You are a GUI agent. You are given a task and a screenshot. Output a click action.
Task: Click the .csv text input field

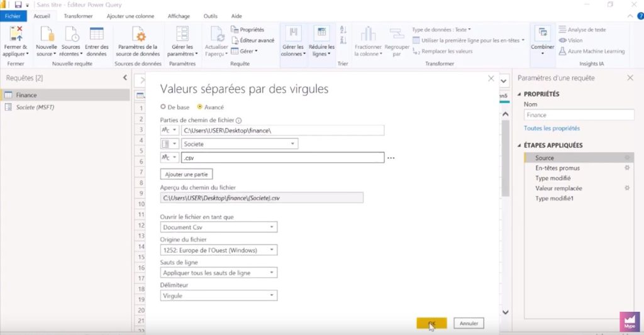tap(282, 158)
